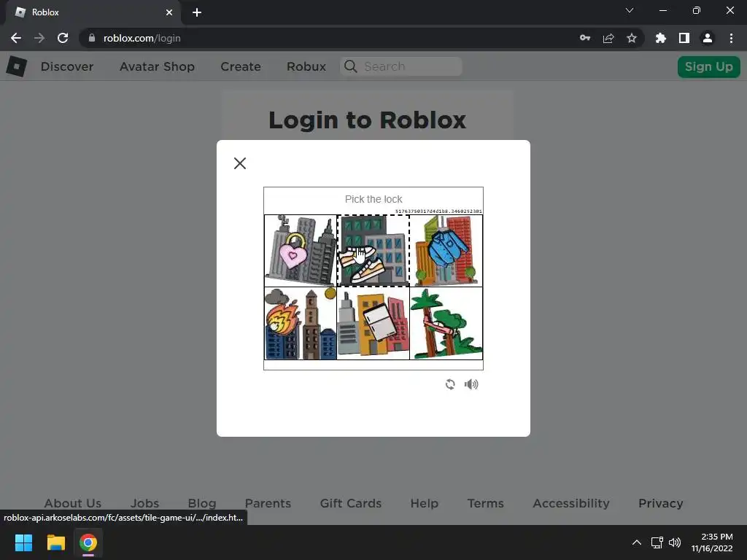Share this page icon
This screenshot has height=560, width=747.
[608, 38]
